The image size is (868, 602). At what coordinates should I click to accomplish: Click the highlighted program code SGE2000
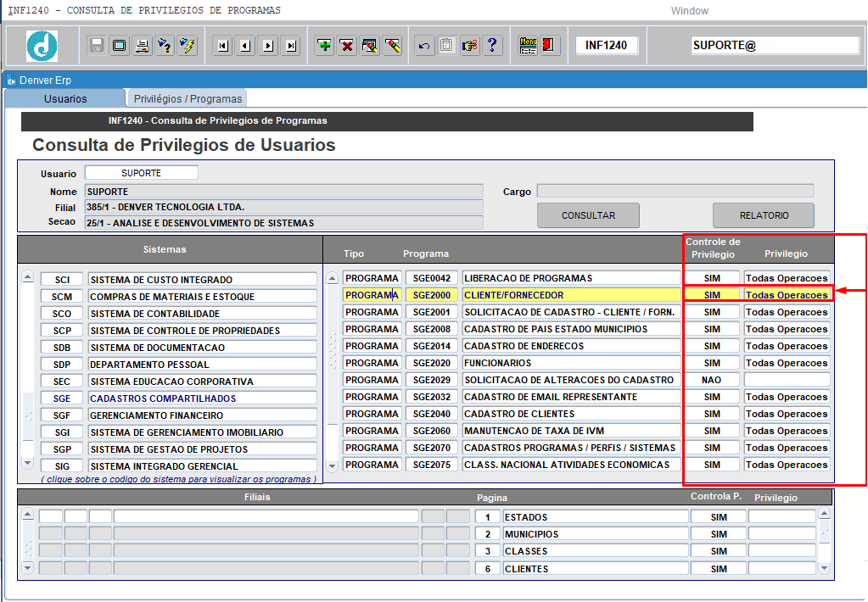point(431,295)
